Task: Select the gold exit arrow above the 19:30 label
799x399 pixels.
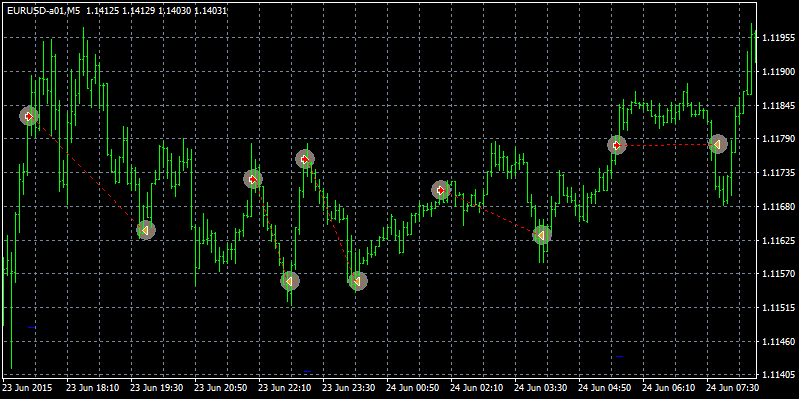Action: coord(146,230)
